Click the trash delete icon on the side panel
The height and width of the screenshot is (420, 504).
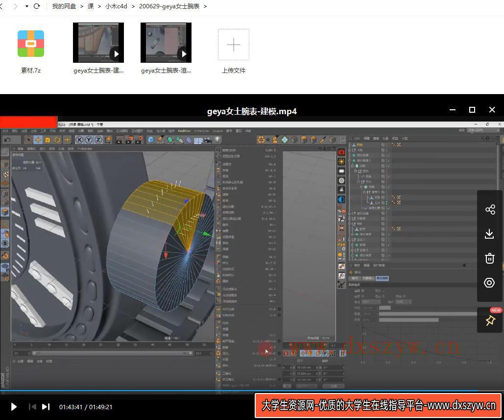(489, 258)
